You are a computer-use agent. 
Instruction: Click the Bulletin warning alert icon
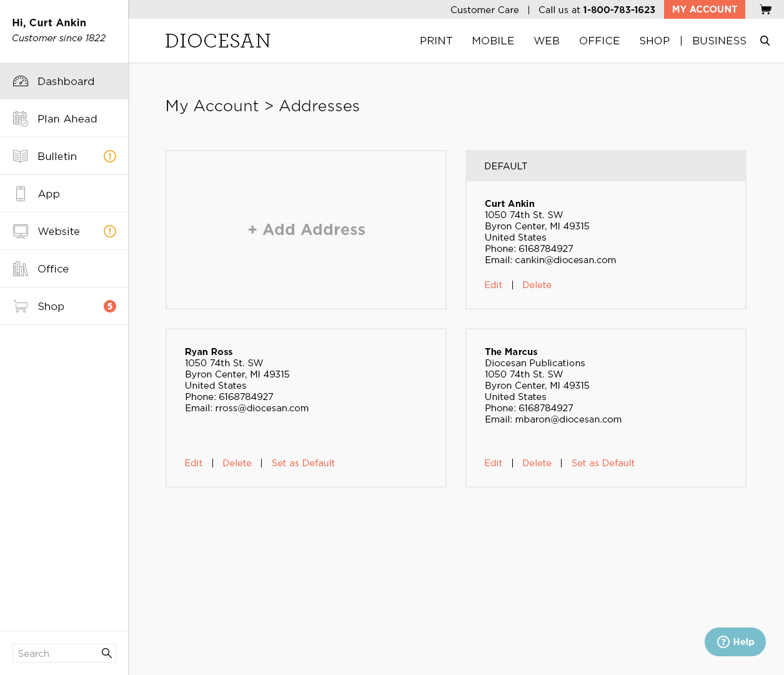pos(110,156)
